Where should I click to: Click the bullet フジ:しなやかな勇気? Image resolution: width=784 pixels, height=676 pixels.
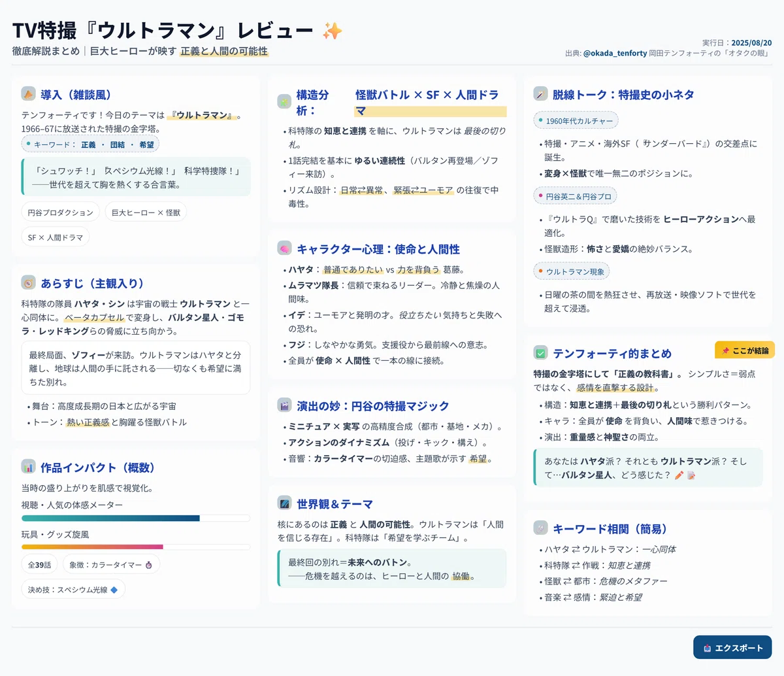(388, 345)
